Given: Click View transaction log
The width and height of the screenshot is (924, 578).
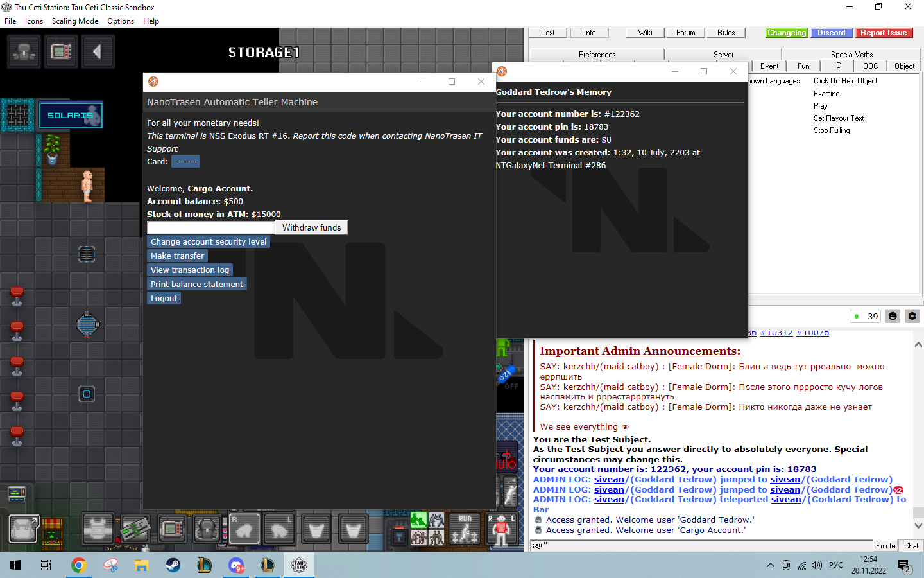Looking at the screenshot, I should coord(190,270).
